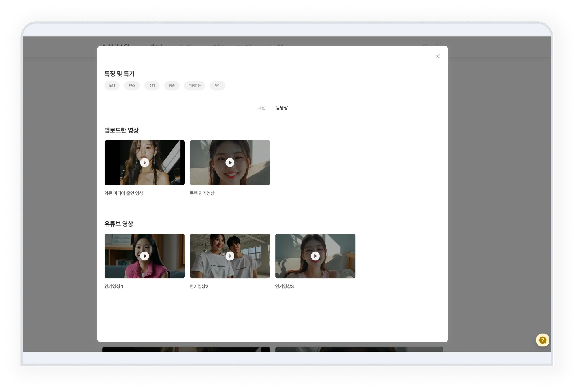580x392 pixels.
Task: Click the 노래 tag chip
Action: point(112,85)
